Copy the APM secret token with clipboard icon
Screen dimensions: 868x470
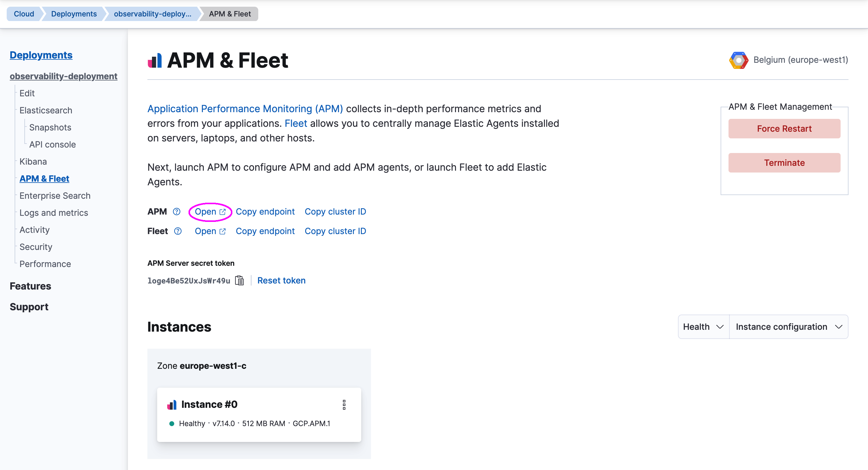pos(239,280)
